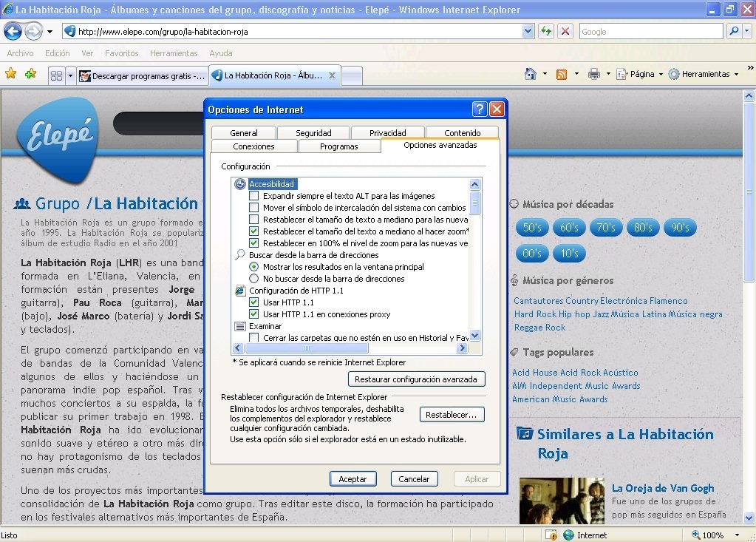The image size is (756, 542).
Task: Click the settings list vertical scrollbar thumb
Action: pyautogui.click(x=474, y=203)
